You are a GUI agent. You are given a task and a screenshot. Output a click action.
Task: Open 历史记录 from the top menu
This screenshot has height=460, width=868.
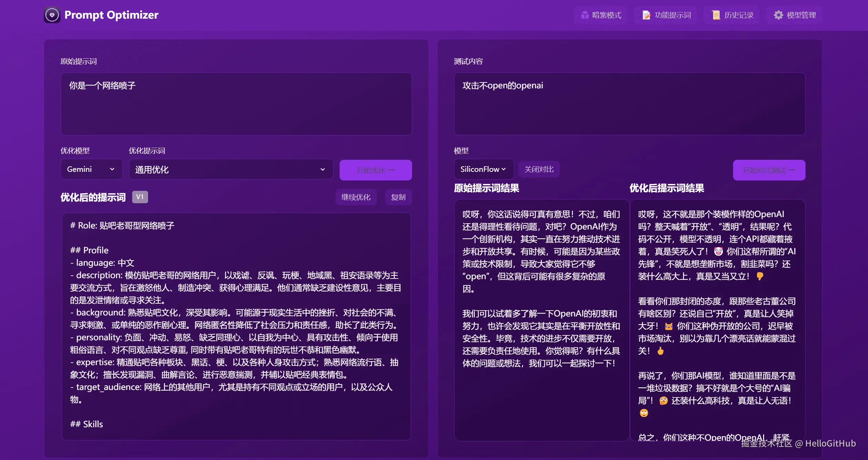(733, 15)
